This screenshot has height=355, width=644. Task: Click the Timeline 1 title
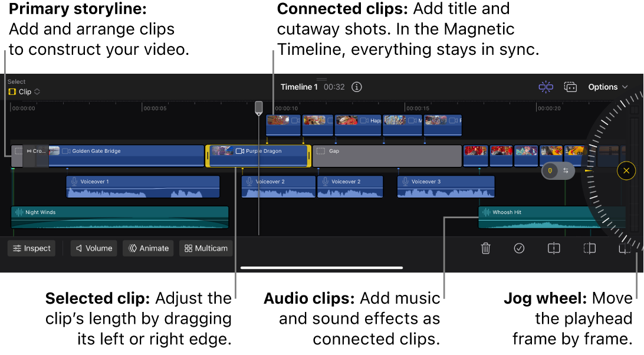coord(299,87)
